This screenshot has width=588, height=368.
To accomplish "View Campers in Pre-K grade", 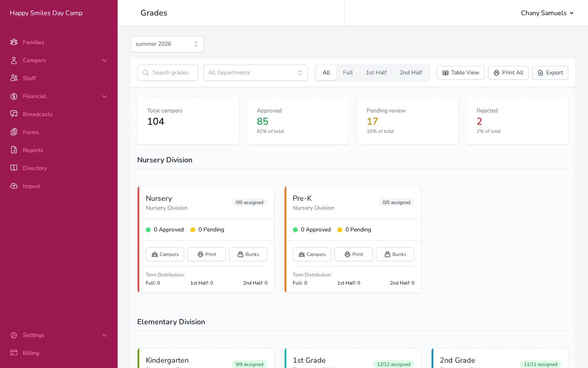I will coord(312,254).
